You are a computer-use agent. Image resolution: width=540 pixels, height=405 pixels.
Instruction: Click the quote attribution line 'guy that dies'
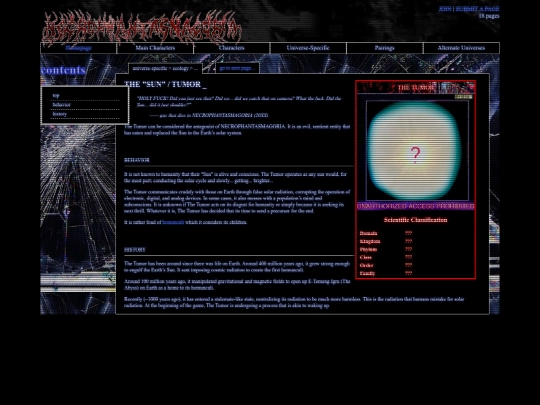click(x=209, y=115)
